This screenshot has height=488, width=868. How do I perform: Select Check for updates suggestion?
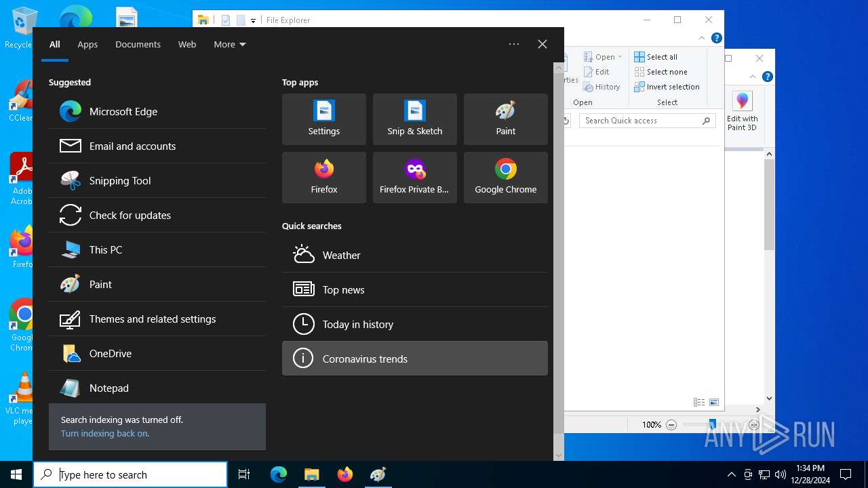coord(157,215)
